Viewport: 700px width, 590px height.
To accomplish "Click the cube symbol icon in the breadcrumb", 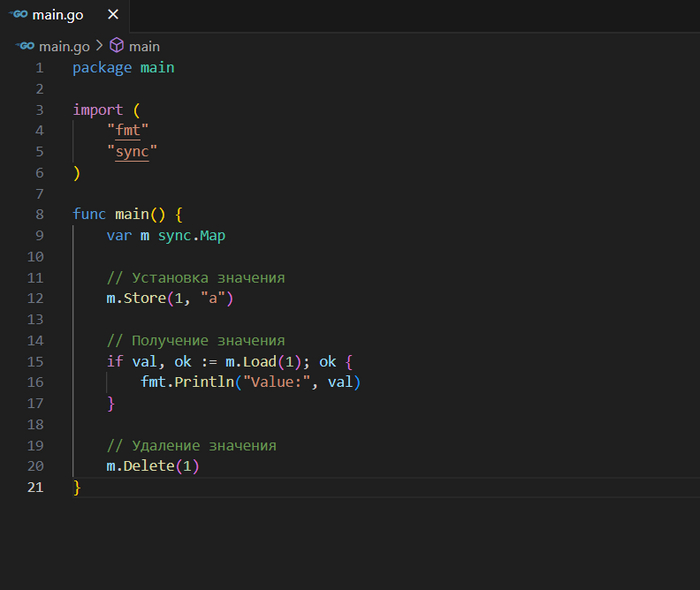I will (x=117, y=46).
